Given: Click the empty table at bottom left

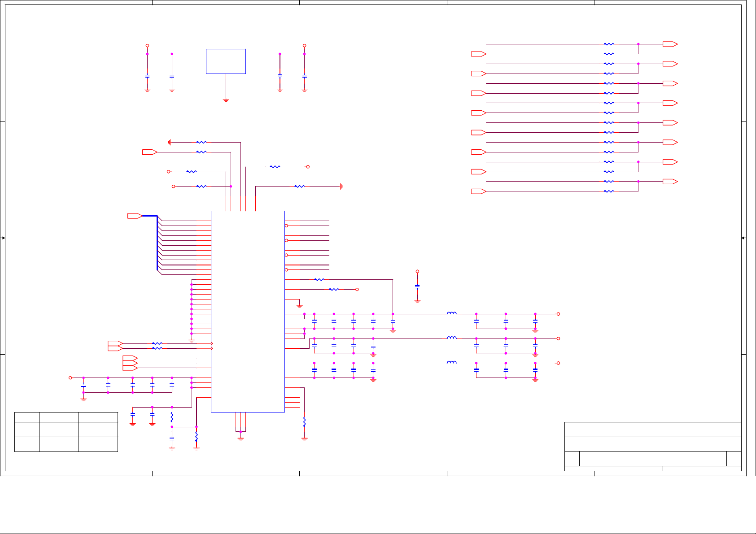Looking at the screenshot, I should pyautogui.click(x=66, y=432).
